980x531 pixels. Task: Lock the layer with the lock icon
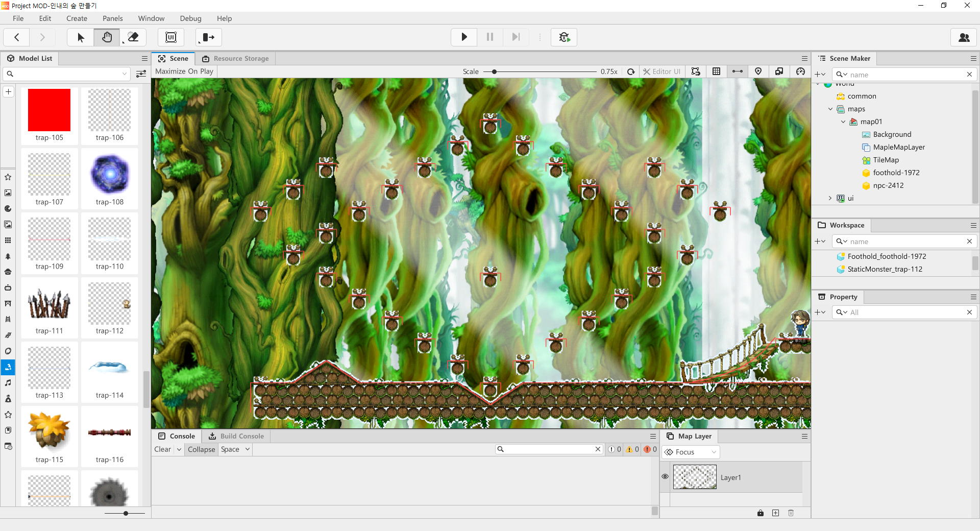point(761,513)
